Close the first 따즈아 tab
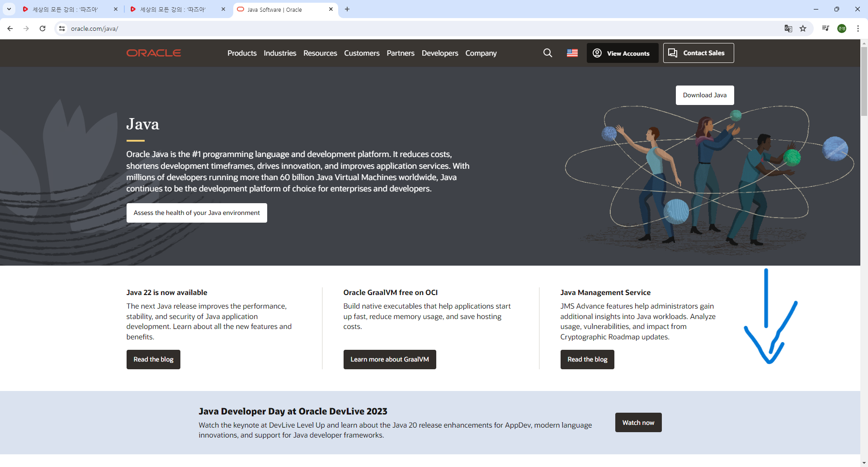 [116, 9]
